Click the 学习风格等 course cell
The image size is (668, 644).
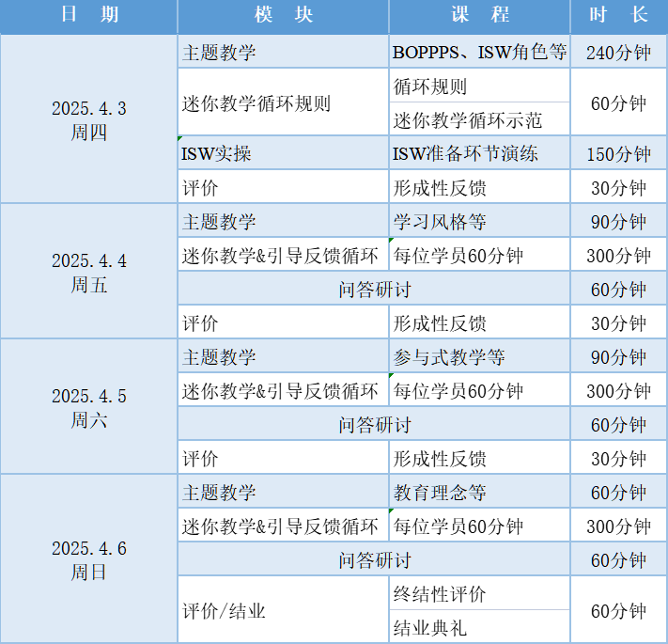[480, 220]
